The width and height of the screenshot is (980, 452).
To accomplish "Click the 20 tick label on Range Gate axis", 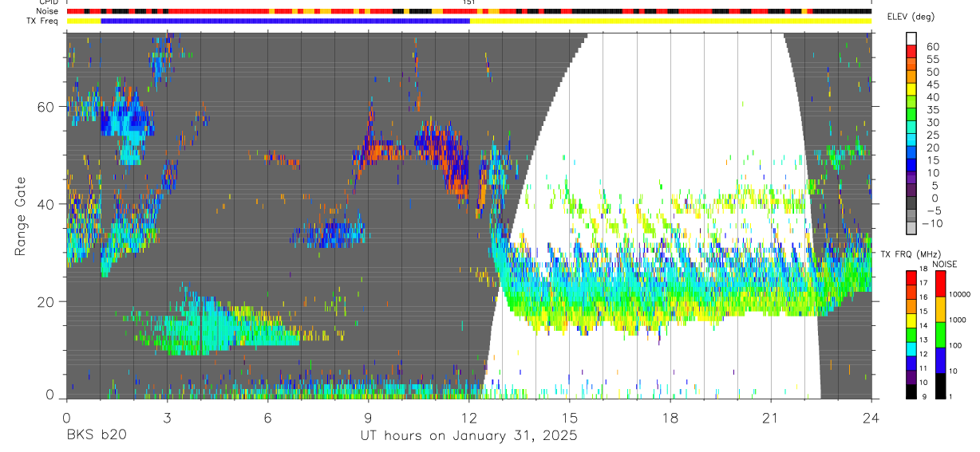I will tap(45, 301).
